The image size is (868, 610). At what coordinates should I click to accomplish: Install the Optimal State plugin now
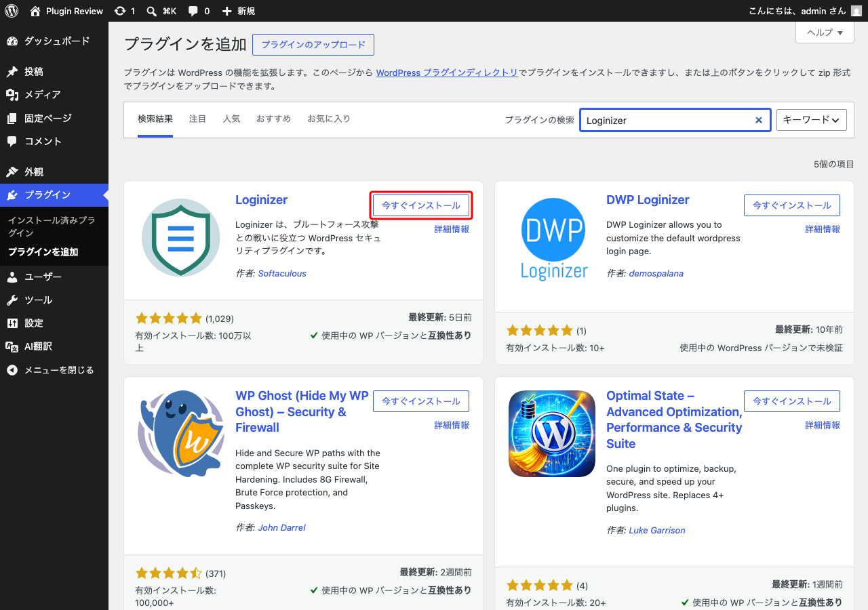tap(792, 401)
